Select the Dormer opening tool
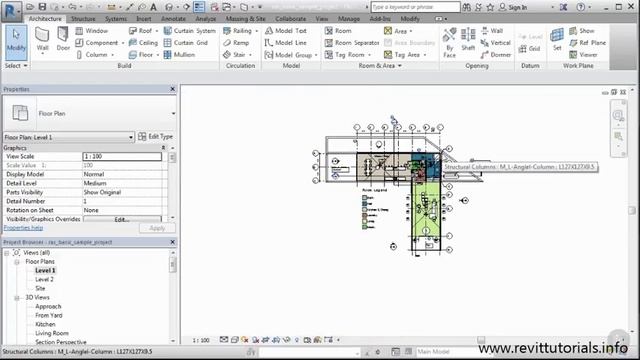This screenshot has height=360, width=640. tap(496, 54)
